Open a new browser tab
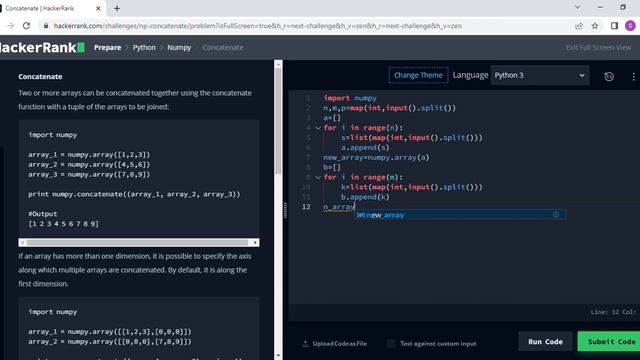 coord(117,8)
